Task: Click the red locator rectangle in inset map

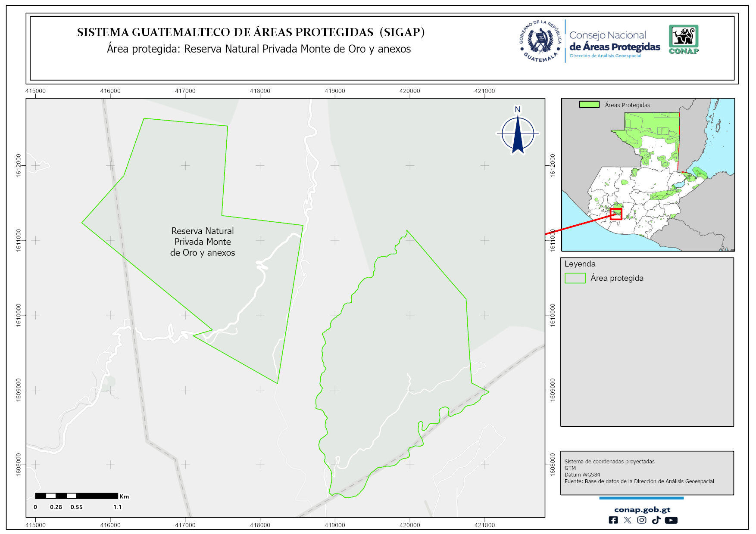Action: [616, 214]
